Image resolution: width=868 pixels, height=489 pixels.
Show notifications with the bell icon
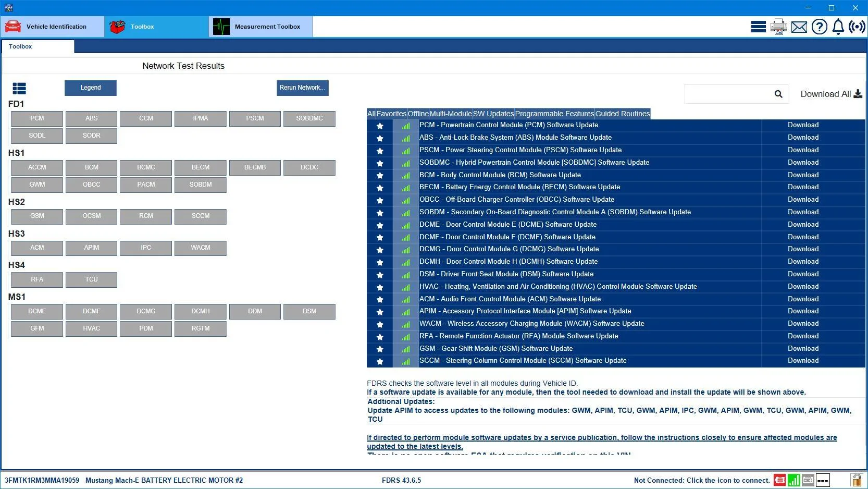pyautogui.click(x=838, y=27)
